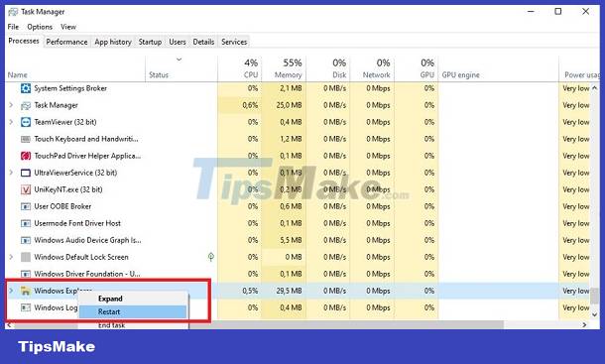This screenshot has width=605, height=364.
Task: Select the User OOBE Broker row
Action: 298,206
